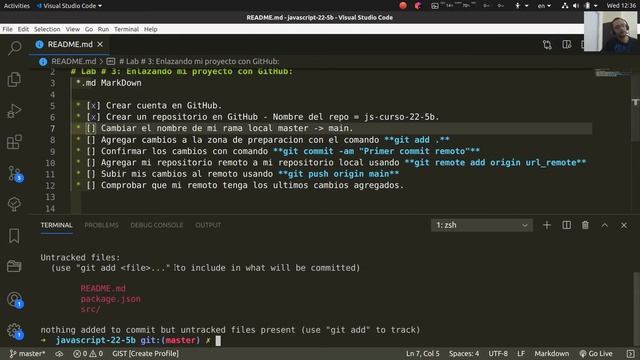Switch to the DEBUG CONSOLE tab
Image resolution: width=640 pixels, height=360 pixels.
point(157,225)
